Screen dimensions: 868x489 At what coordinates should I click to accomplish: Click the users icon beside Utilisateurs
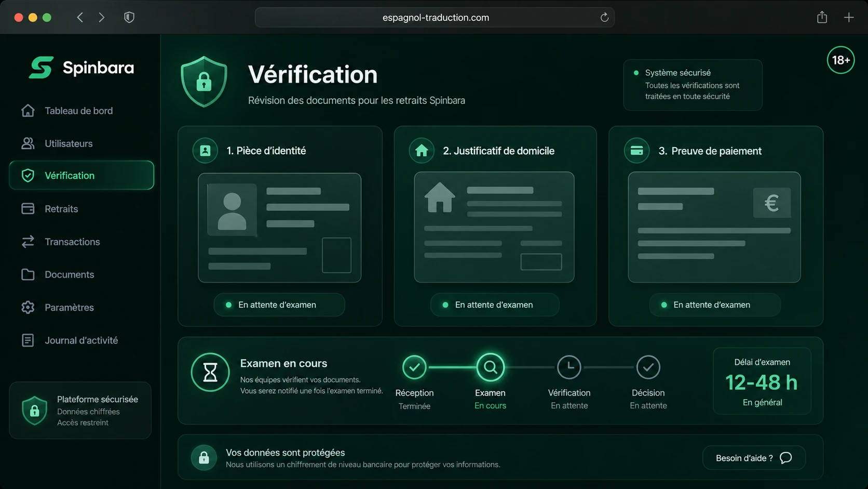click(28, 143)
